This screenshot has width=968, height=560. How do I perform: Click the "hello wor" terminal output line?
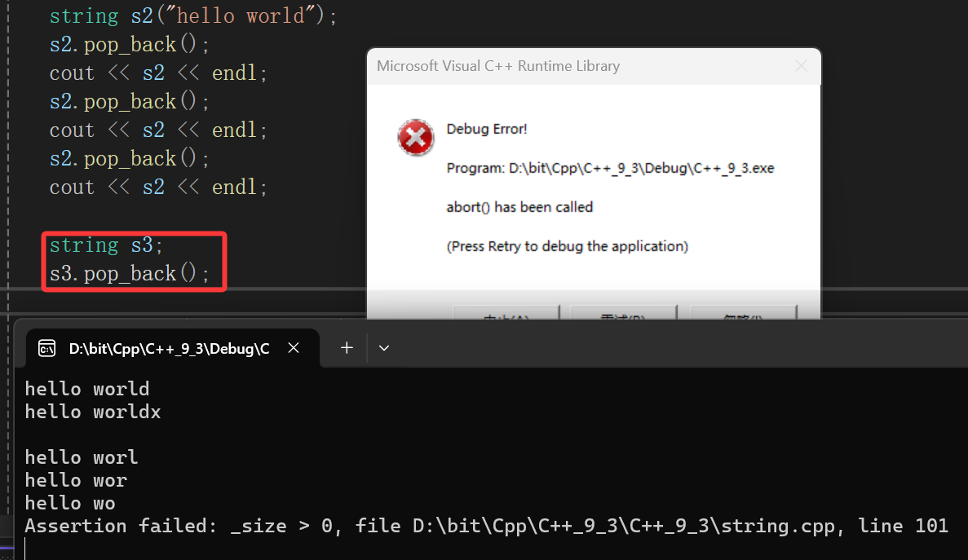click(76, 480)
